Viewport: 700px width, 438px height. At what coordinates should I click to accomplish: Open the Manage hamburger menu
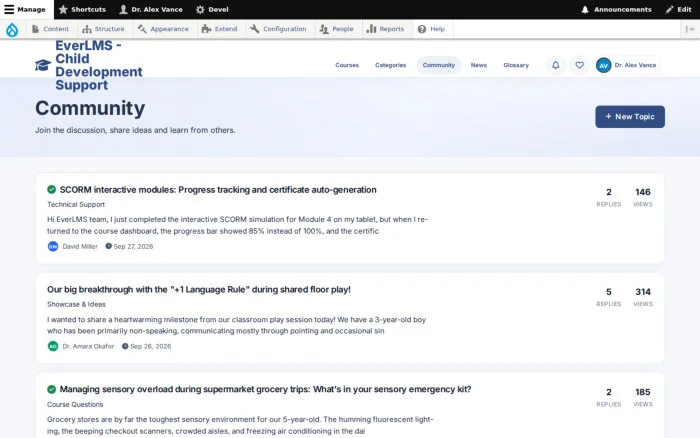25,9
